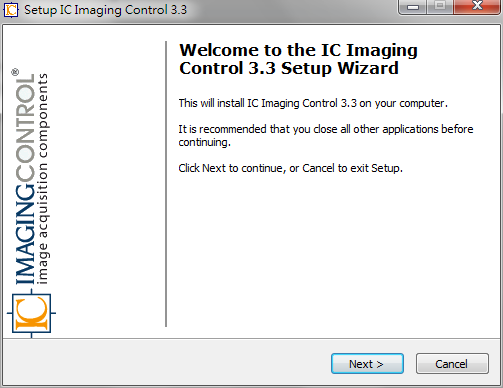Click the horizontal separator above the buttons
503x388 pixels.
[x=251, y=339]
